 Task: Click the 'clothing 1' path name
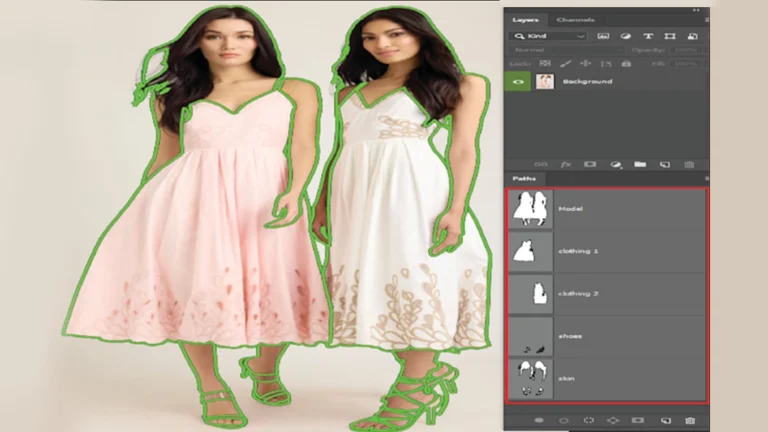click(x=578, y=251)
